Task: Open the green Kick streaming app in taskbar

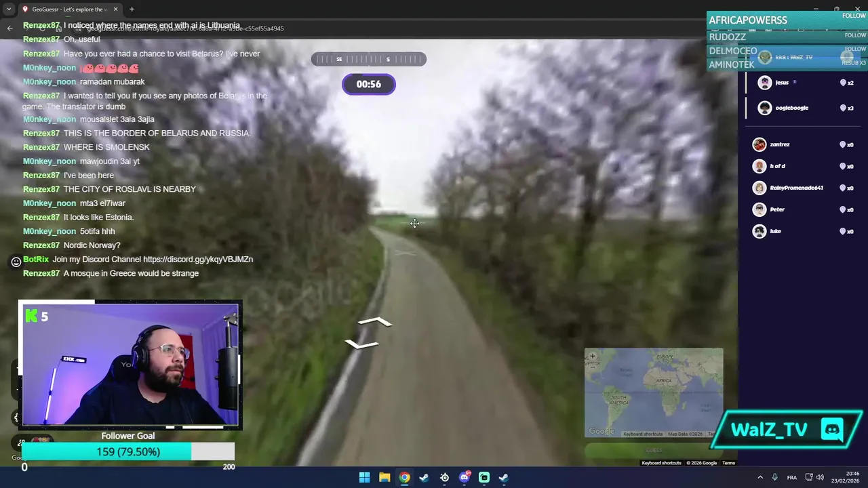Action: coord(484,477)
